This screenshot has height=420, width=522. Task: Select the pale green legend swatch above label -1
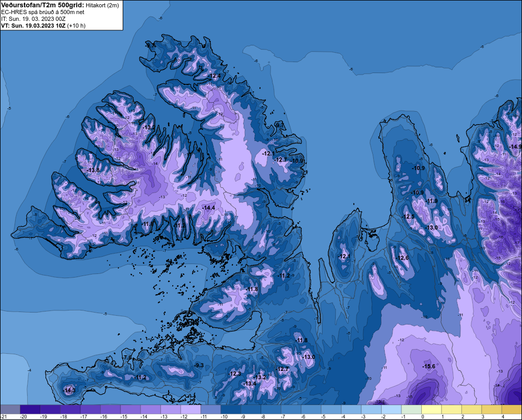[x=411, y=410]
